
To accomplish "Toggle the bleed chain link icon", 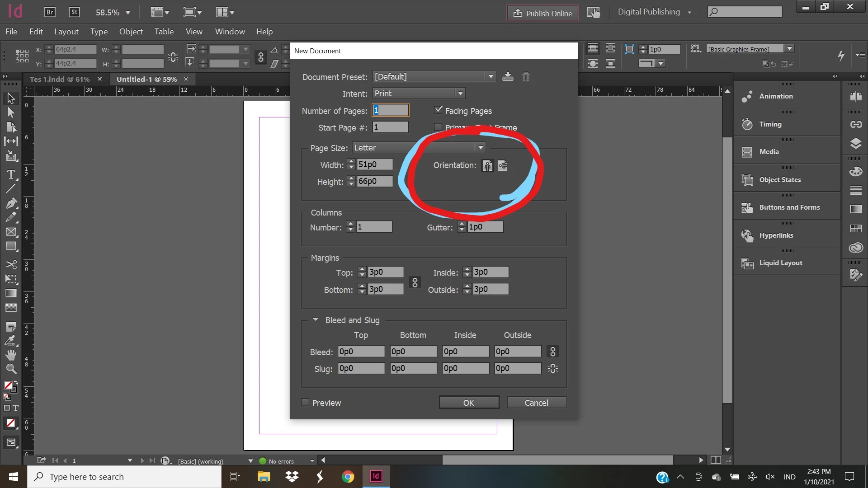I will (552, 352).
